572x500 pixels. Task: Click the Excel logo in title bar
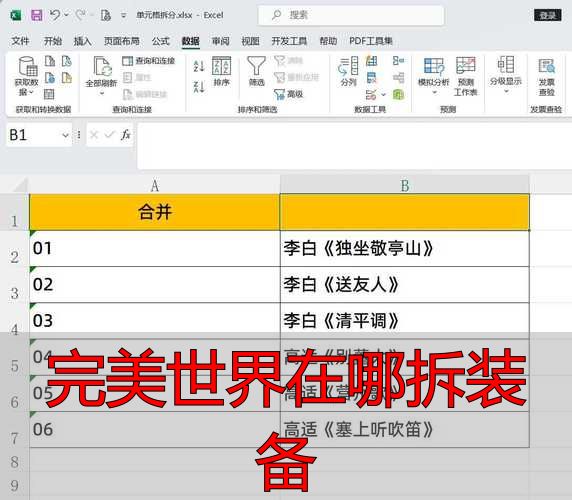[15, 15]
